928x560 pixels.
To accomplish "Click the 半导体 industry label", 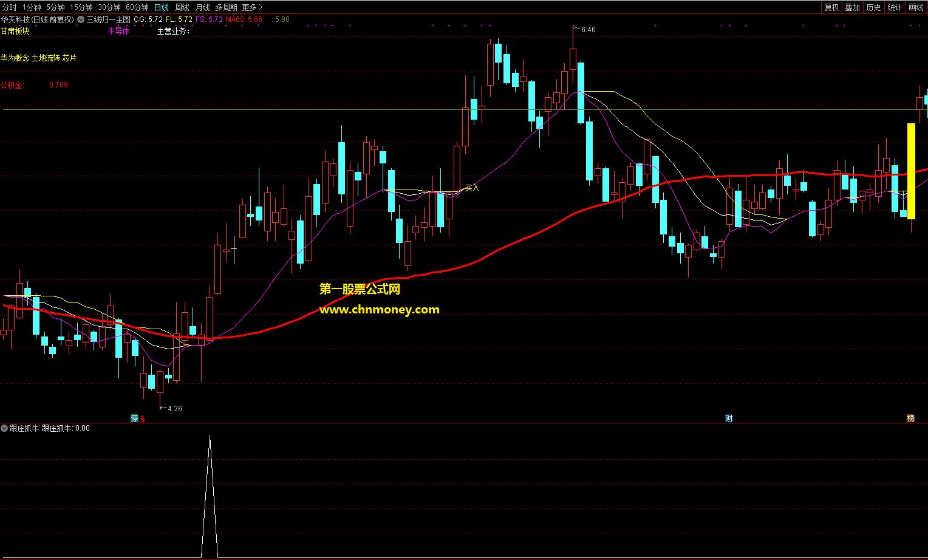I will [x=118, y=31].
